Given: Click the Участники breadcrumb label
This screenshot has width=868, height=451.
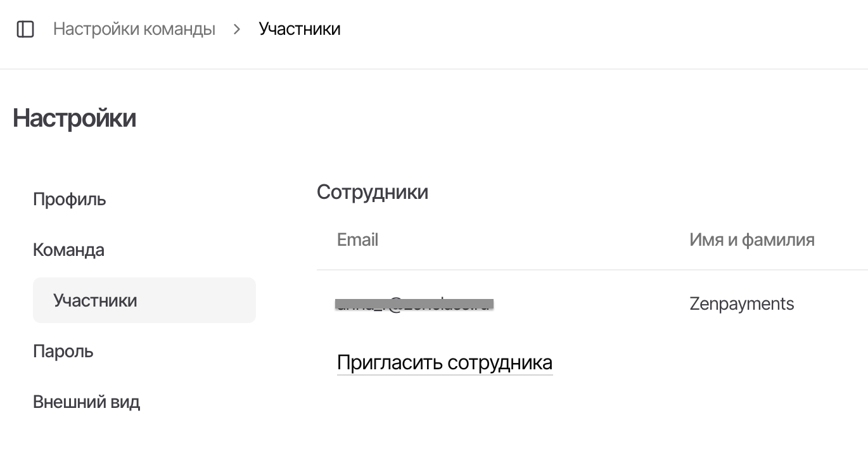Looking at the screenshot, I should click(300, 29).
